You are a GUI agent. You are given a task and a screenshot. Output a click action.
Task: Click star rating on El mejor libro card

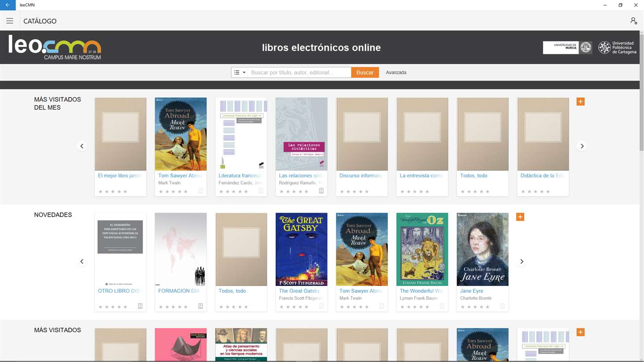pyautogui.click(x=113, y=192)
